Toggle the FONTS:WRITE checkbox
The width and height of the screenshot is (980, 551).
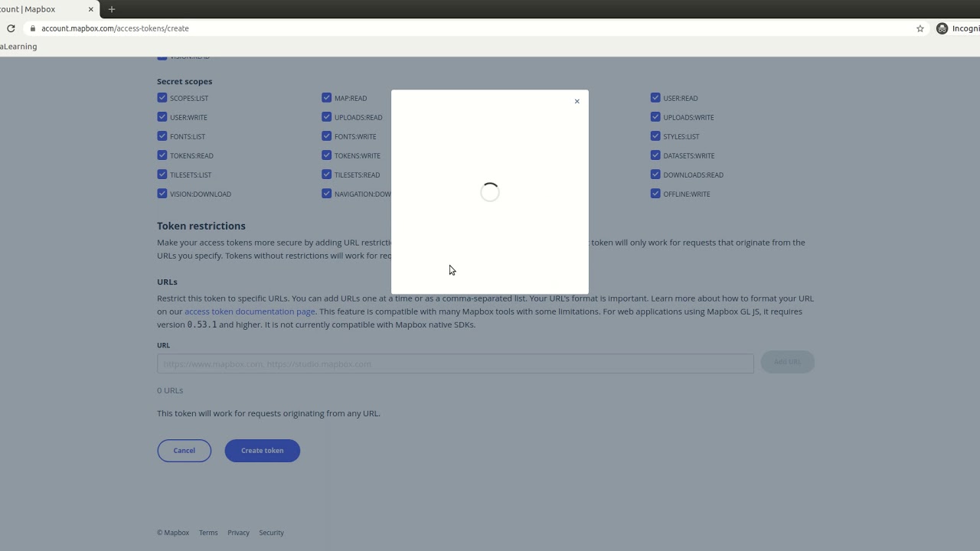point(327,136)
